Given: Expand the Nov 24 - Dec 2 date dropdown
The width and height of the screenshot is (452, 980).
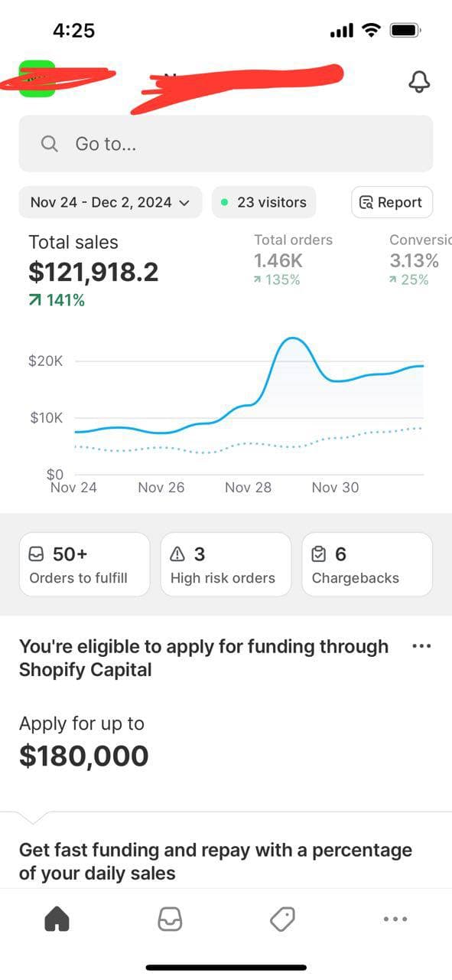Looking at the screenshot, I should pyautogui.click(x=110, y=202).
